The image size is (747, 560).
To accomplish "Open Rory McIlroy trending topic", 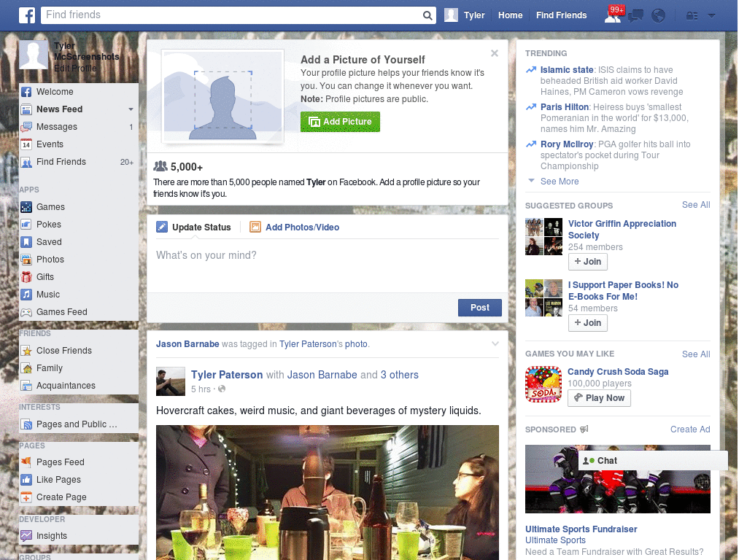I will [x=567, y=144].
